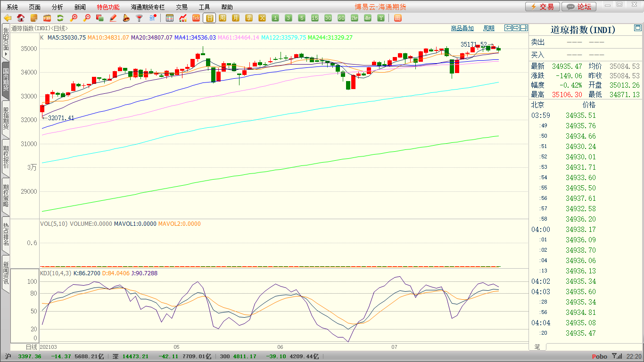Viewport: 644px width, 362px height.
Task: Open the 工具 menu
Action: coord(204,7)
